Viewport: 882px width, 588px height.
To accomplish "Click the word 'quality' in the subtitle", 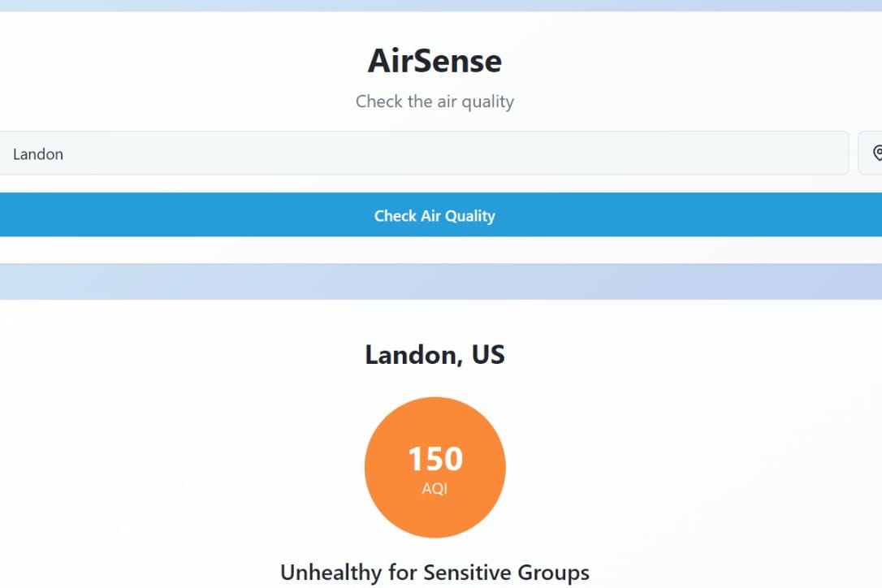I will point(487,102).
